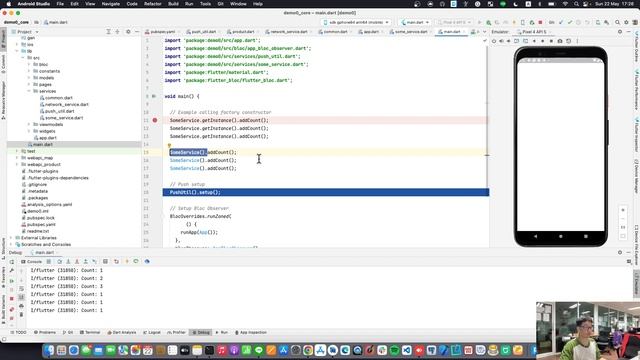Toggle breakpoint on line 11
Screen dimensions: 640x360
pyautogui.click(x=155, y=120)
